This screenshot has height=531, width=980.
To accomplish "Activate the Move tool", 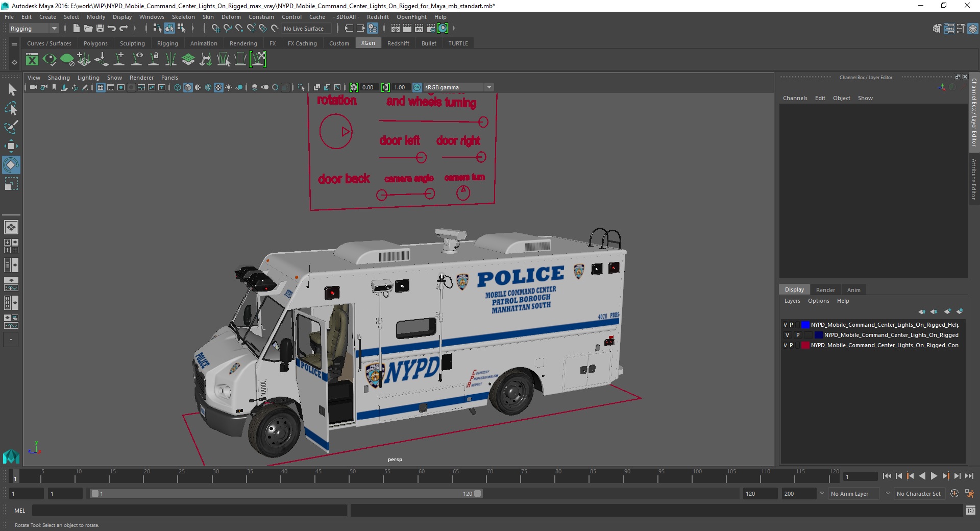I will click(x=11, y=146).
